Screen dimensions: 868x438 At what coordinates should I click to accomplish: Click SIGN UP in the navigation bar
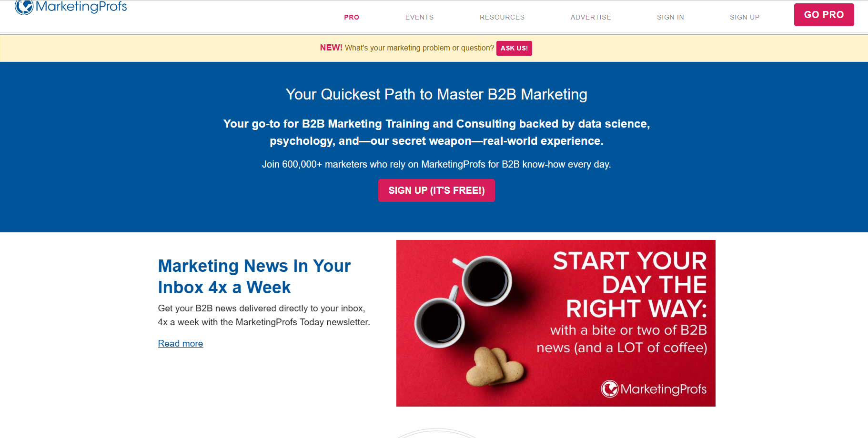point(745,17)
